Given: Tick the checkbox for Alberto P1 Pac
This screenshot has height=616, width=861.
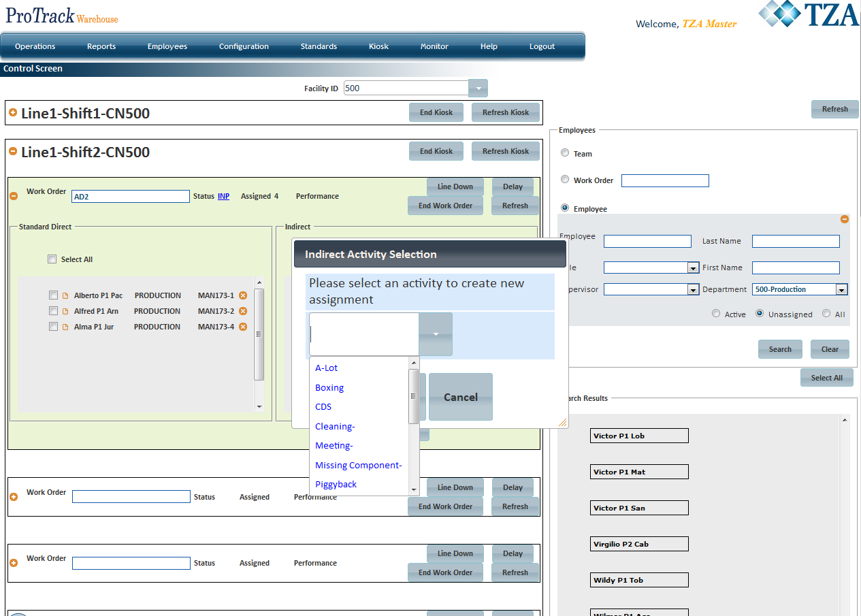Looking at the screenshot, I should coord(53,295).
